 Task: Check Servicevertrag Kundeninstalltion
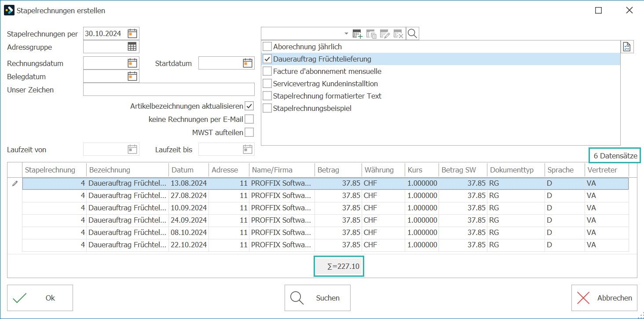pos(267,84)
